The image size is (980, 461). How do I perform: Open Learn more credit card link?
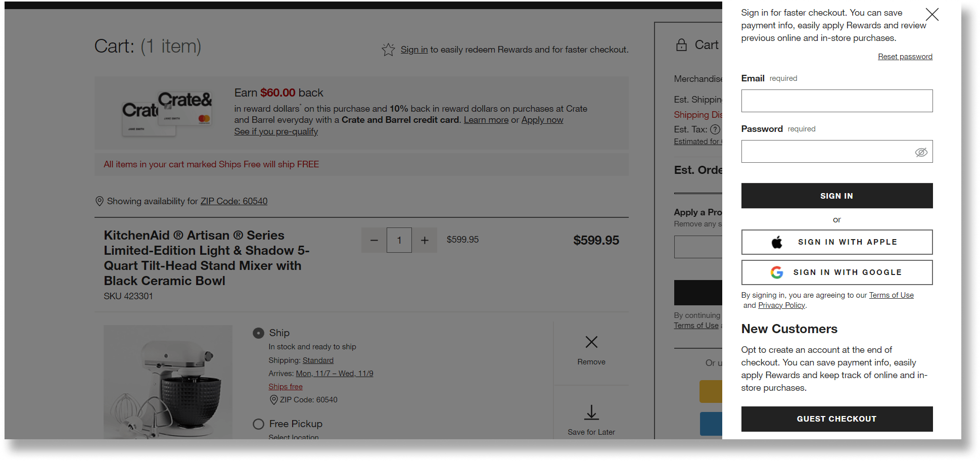(486, 120)
